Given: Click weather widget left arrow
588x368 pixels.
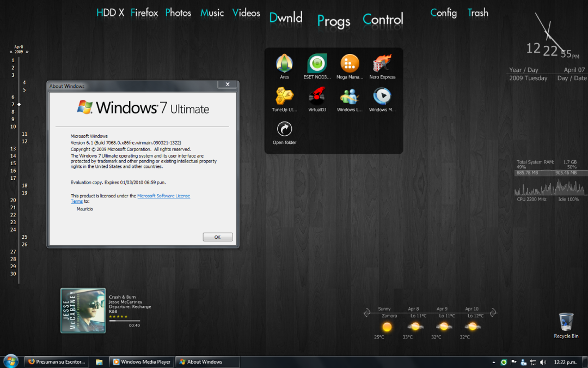Looking at the screenshot, I should [x=367, y=312].
